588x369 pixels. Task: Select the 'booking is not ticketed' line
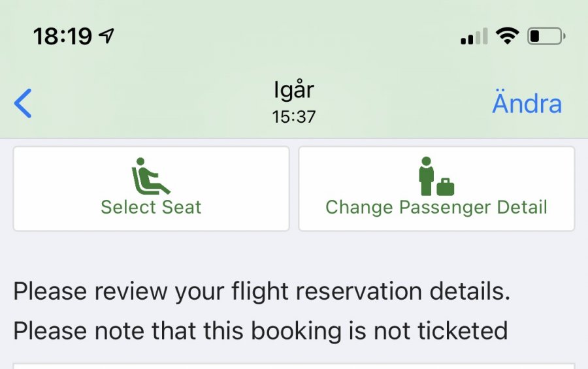(x=260, y=330)
